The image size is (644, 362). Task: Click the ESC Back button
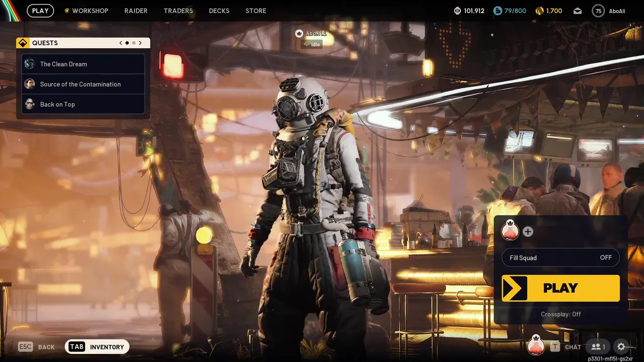pyautogui.click(x=36, y=347)
